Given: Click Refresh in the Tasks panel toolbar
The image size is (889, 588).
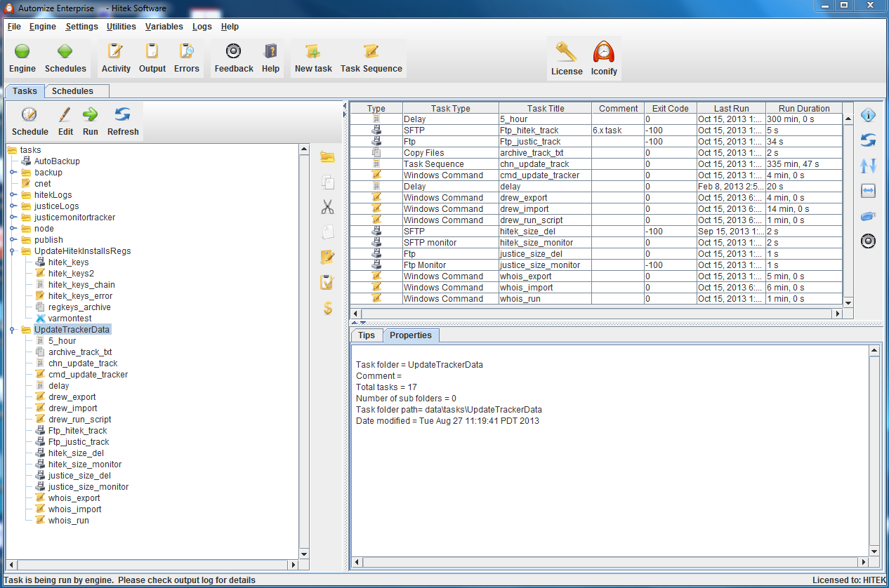Looking at the screenshot, I should (123, 121).
